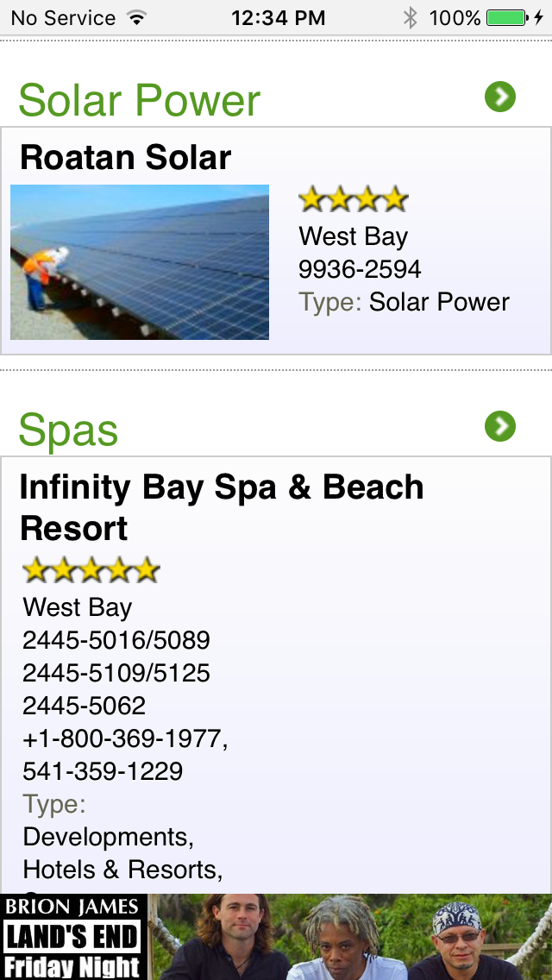Open Infinity Bay Spa & Beach Resort listing
Viewport: 552px width, 980px height.
click(x=221, y=507)
